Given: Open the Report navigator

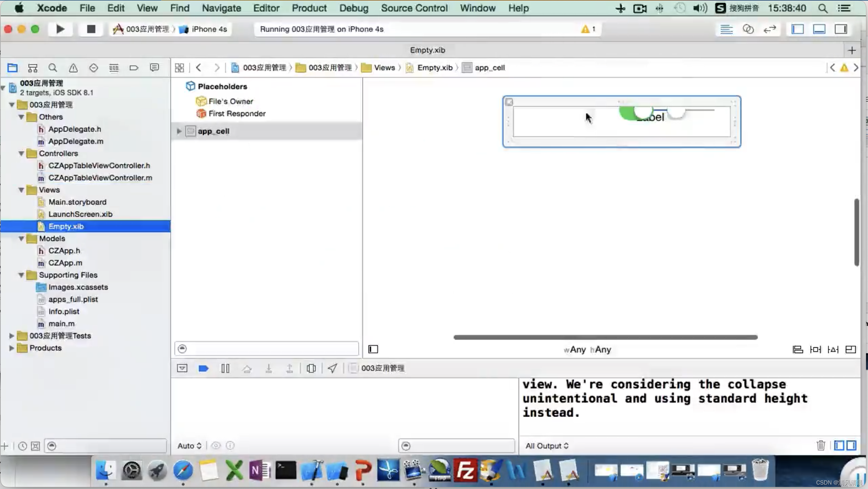Looking at the screenshot, I should [154, 68].
